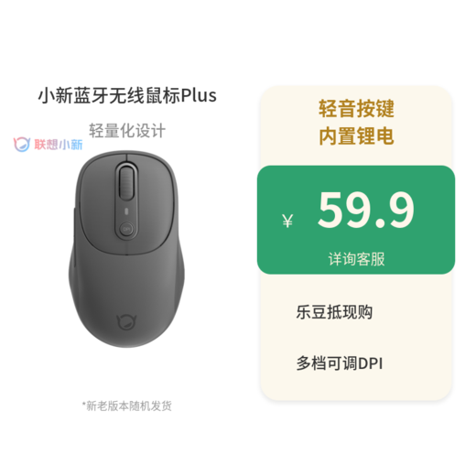Click the 轻量化设计 subtitle
This screenshot has width=476, height=476.
(127, 131)
